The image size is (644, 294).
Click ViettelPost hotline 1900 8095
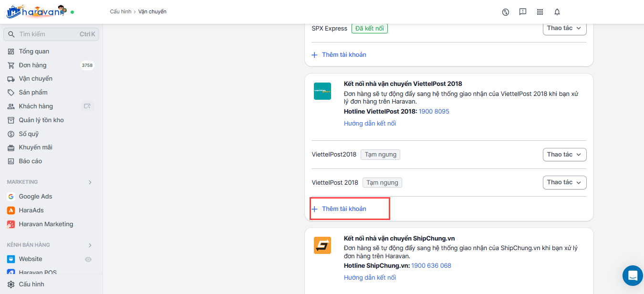434,112
